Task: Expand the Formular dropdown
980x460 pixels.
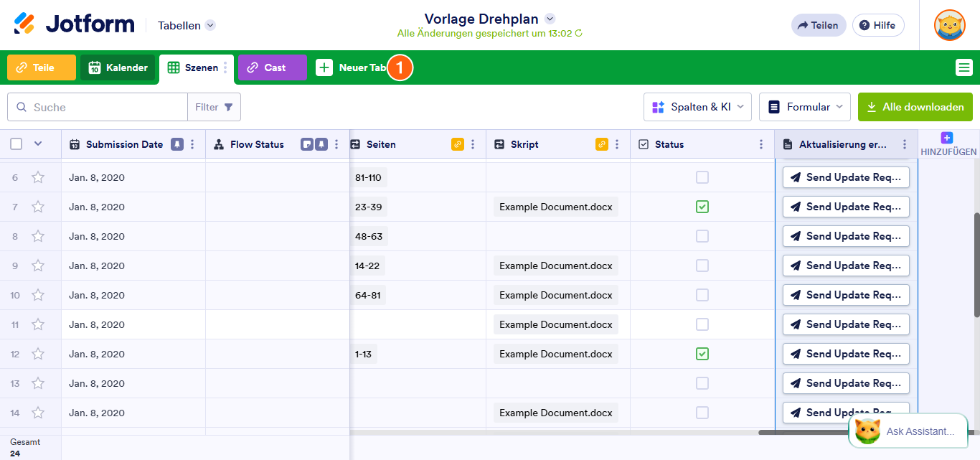Action: (804, 107)
